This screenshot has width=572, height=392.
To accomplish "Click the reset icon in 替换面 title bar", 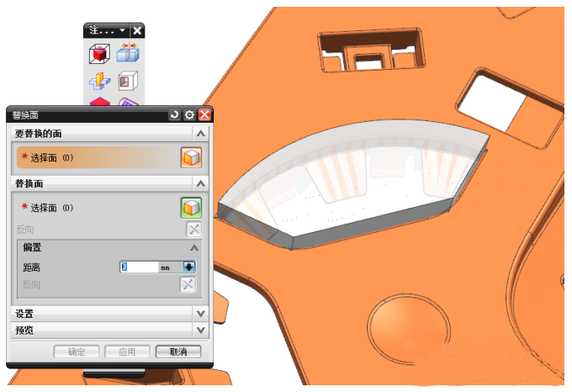I will [174, 115].
